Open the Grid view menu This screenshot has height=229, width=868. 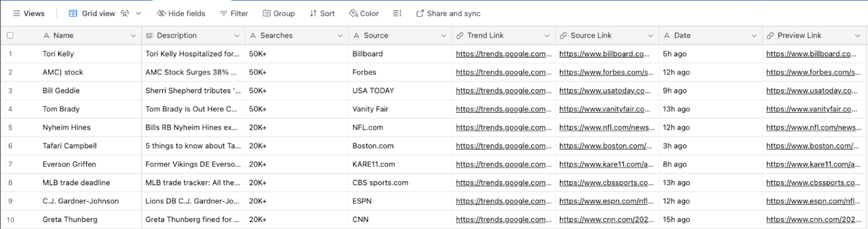point(138,14)
